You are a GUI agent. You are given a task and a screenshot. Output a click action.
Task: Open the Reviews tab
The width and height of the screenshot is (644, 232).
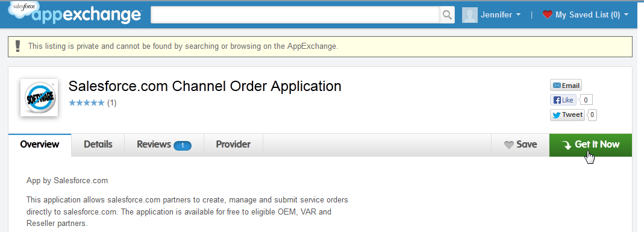164,145
